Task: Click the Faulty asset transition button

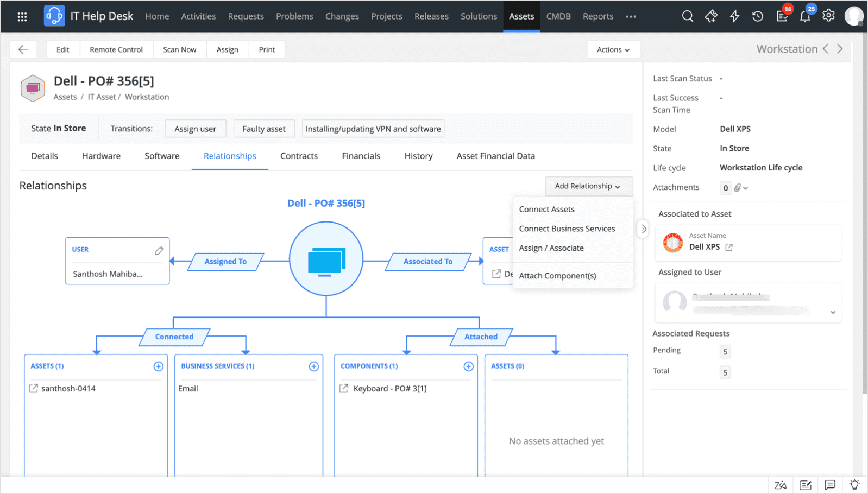Action: (263, 129)
